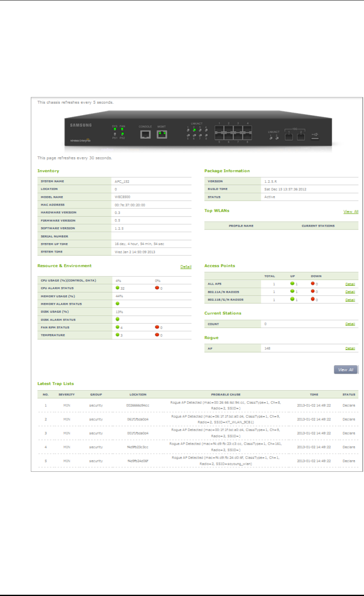Click the STATUS column header in traps
The height and width of the screenshot is (596, 364).
click(x=349, y=394)
